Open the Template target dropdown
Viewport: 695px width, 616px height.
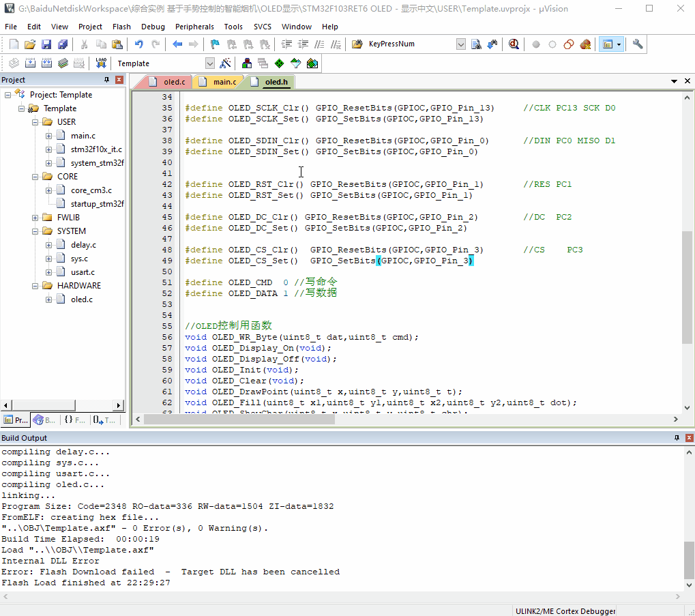tap(210, 63)
